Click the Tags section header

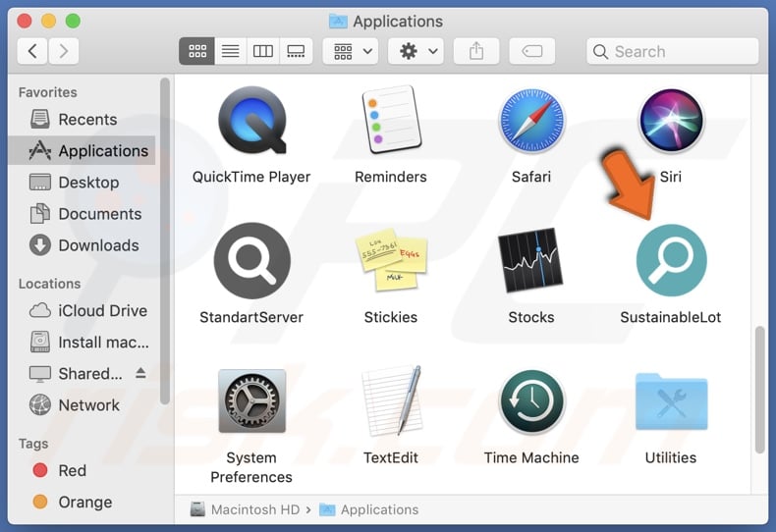click(33, 444)
